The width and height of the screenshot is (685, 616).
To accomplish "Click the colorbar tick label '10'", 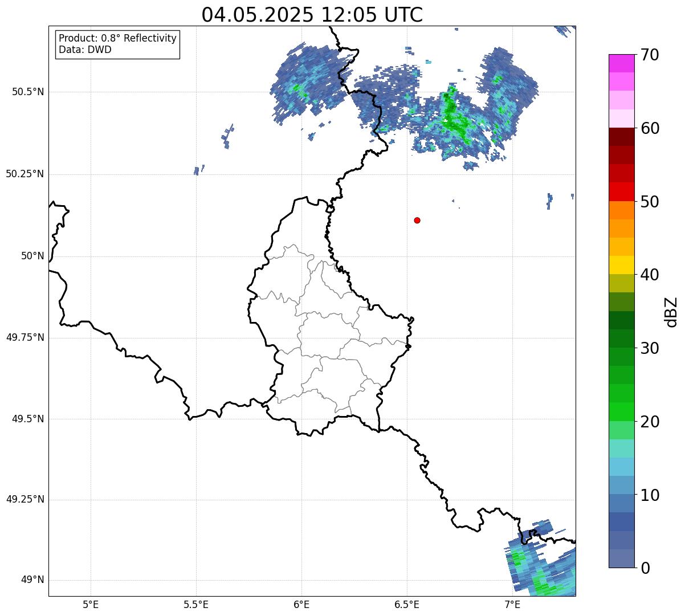I will click(x=650, y=495).
